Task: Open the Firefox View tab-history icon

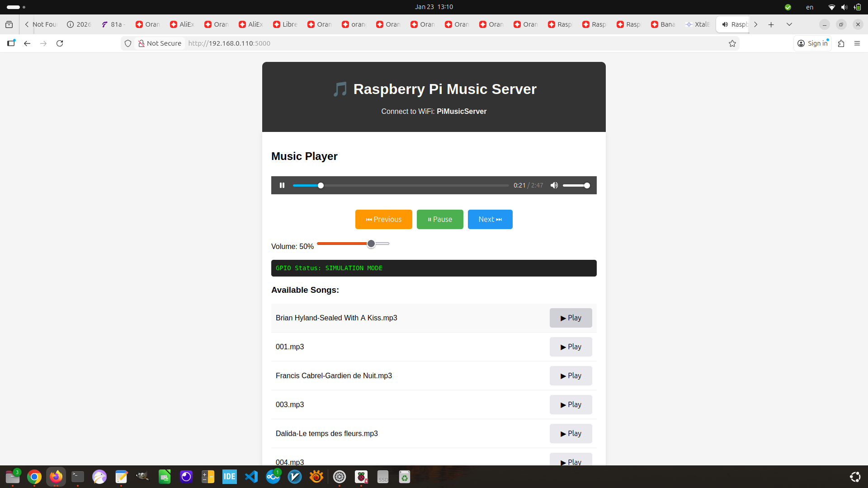Action: (x=9, y=24)
